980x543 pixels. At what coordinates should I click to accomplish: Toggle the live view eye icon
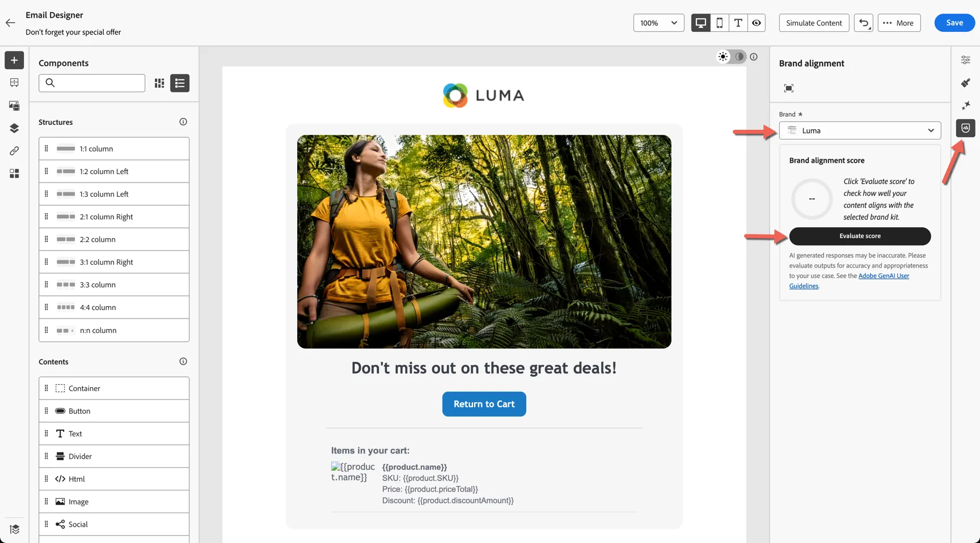757,23
